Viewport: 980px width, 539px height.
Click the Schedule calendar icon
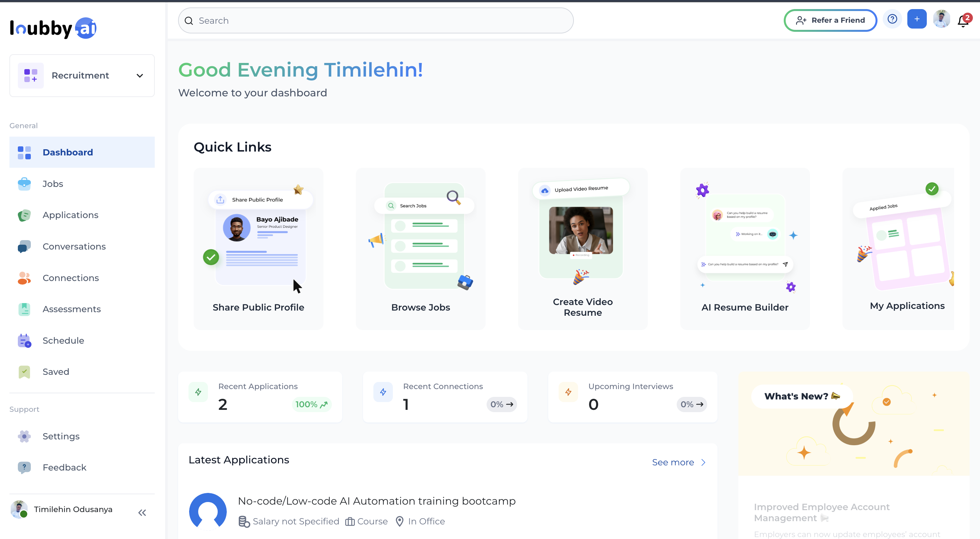point(24,341)
